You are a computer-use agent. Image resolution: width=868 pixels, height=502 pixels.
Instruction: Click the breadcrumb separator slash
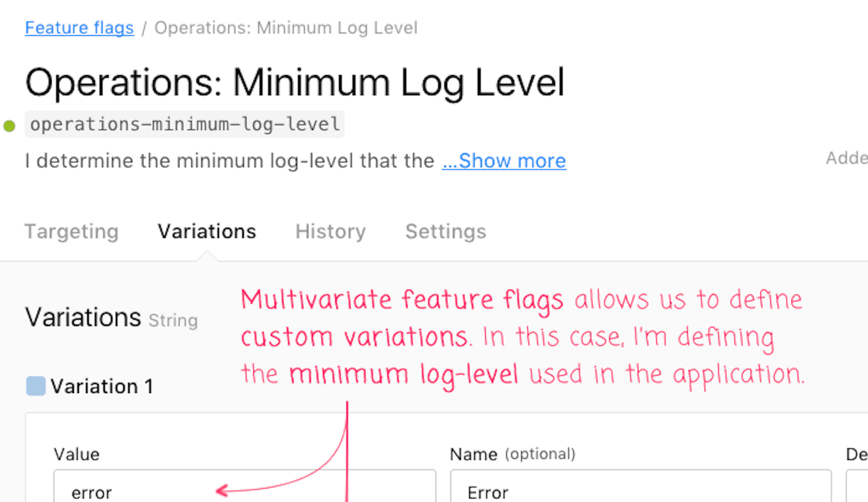tap(144, 28)
